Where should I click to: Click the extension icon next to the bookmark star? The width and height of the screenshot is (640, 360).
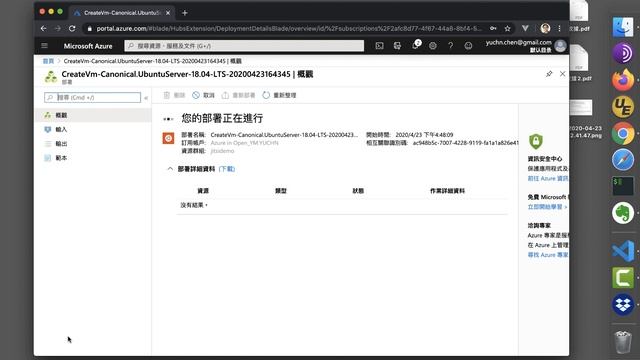pos(525,28)
